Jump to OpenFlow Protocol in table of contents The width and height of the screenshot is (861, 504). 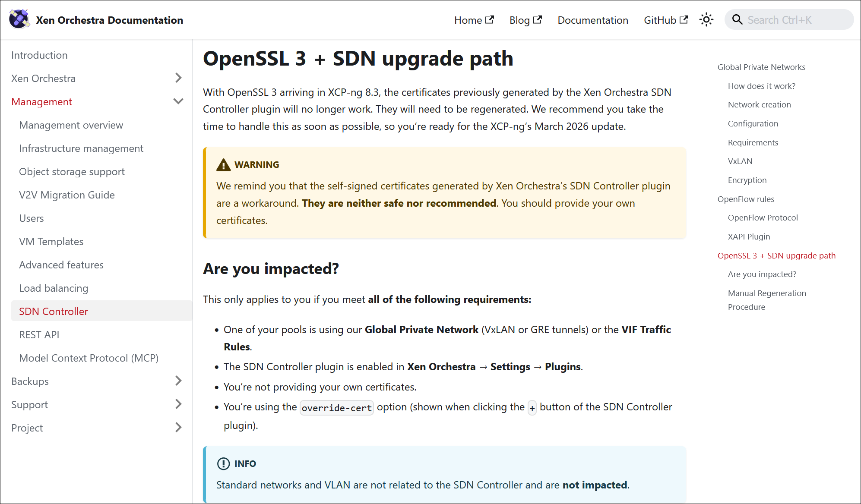763,218
